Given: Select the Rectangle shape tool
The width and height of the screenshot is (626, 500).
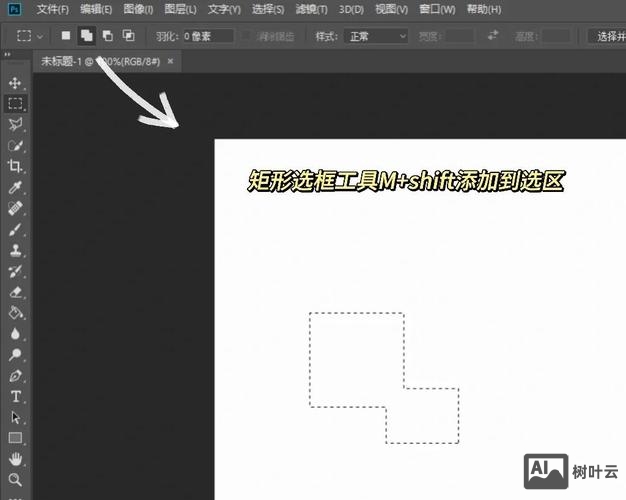Looking at the screenshot, I should pyautogui.click(x=15, y=438).
